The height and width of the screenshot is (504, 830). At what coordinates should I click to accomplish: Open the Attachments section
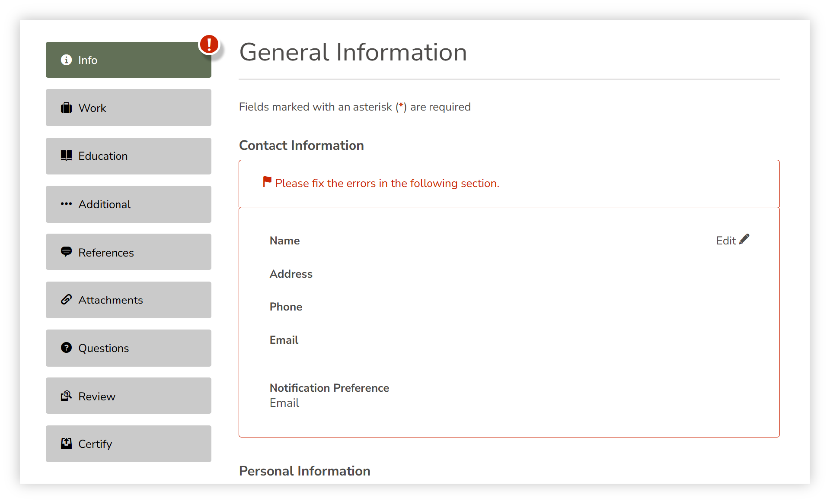[x=128, y=300]
